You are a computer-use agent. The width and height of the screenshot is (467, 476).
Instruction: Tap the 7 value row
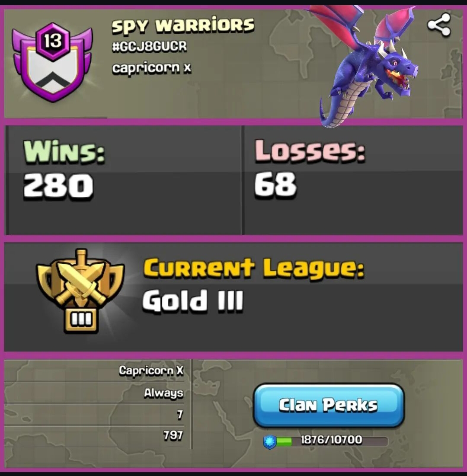click(94, 415)
